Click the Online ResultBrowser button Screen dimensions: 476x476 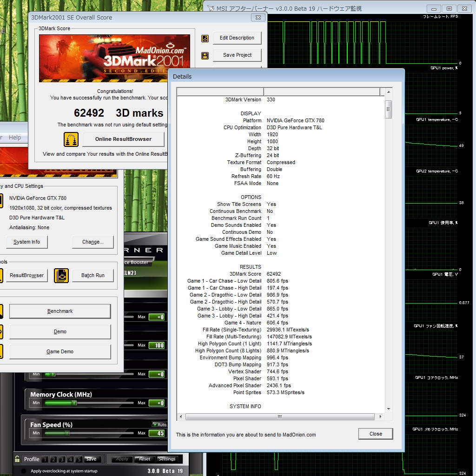point(123,139)
